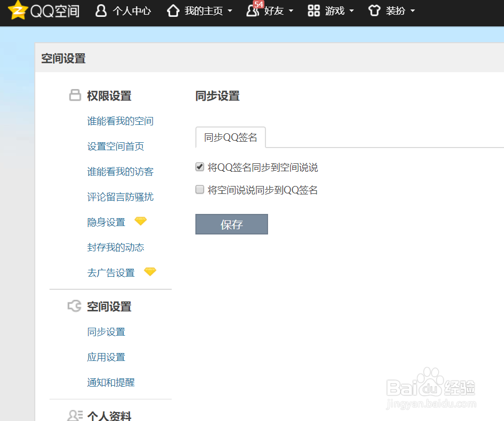504x421 pixels.
Task: Click the 保存 button
Action: coord(231,224)
